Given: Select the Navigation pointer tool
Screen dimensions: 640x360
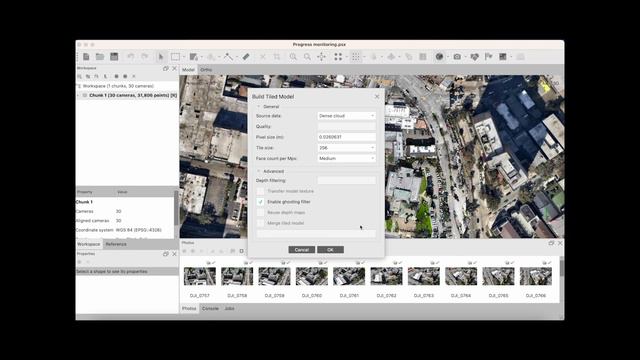Looking at the screenshot, I should pos(161,57).
